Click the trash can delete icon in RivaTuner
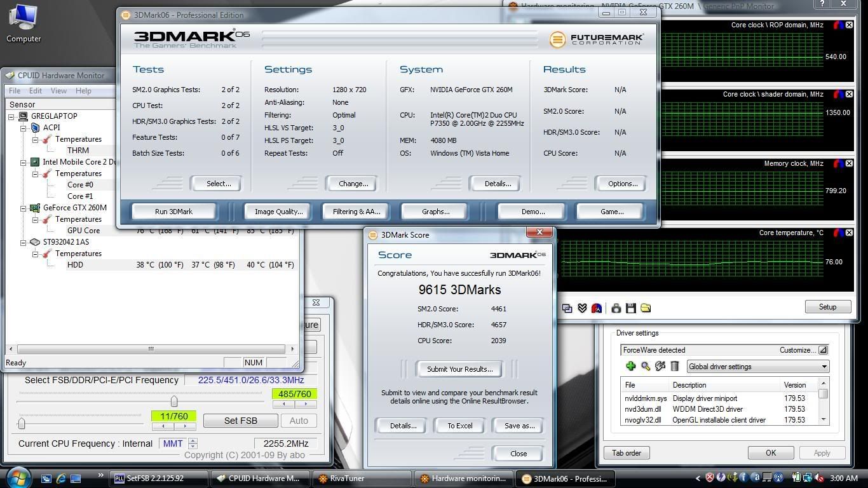Viewport: 868px width, 488px height. pyautogui.click(x=675, y=366)
